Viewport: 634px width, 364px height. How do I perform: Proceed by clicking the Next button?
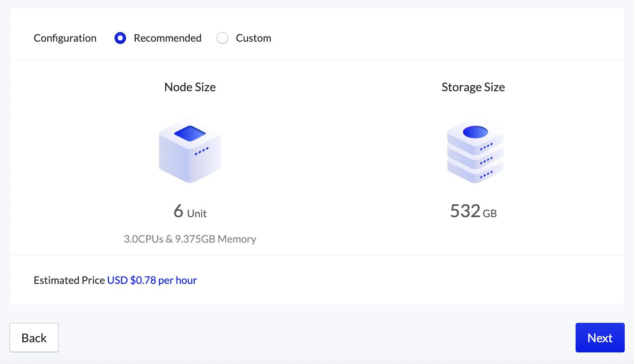pyautogui.click(x=600, y=338)
